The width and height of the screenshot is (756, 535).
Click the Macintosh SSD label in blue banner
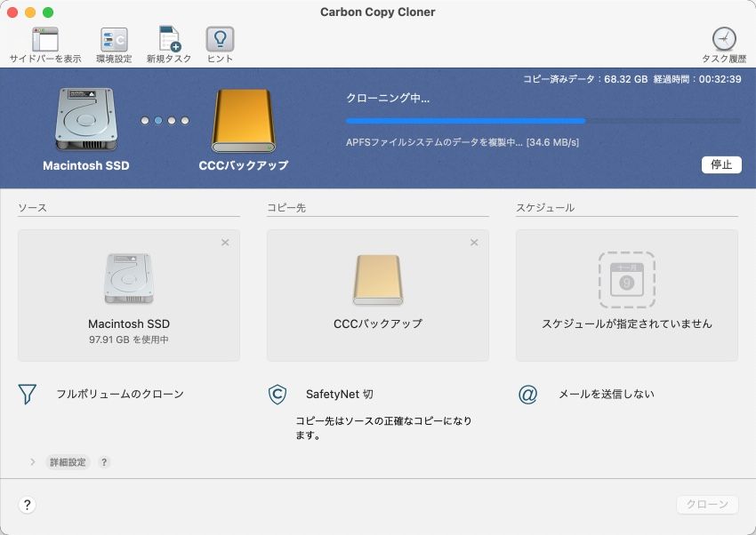pos(86,165)
